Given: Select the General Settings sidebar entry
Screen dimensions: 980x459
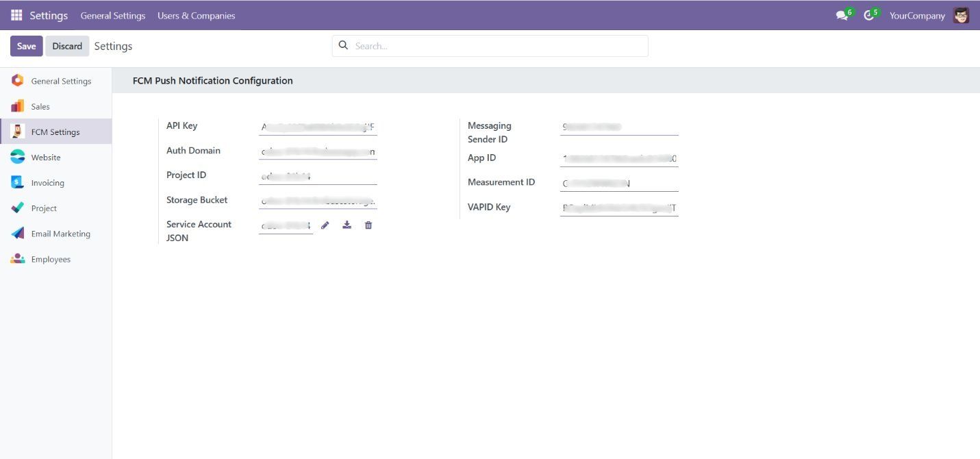Looking at the screenshot, I should [60, 81].
